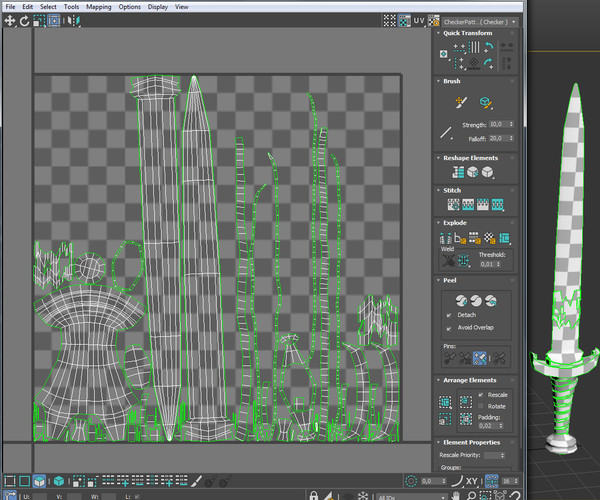Image resolution: width=600 pixels, height=500 pixels.
Task: Collapse the Brush rollout
Action: click(x=439, y=81)
